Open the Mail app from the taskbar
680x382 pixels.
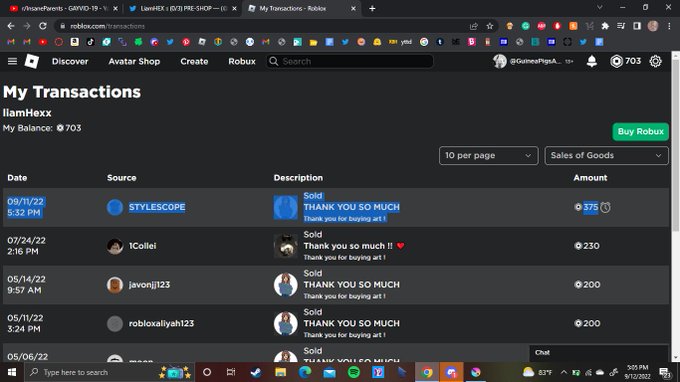point(329,372)
